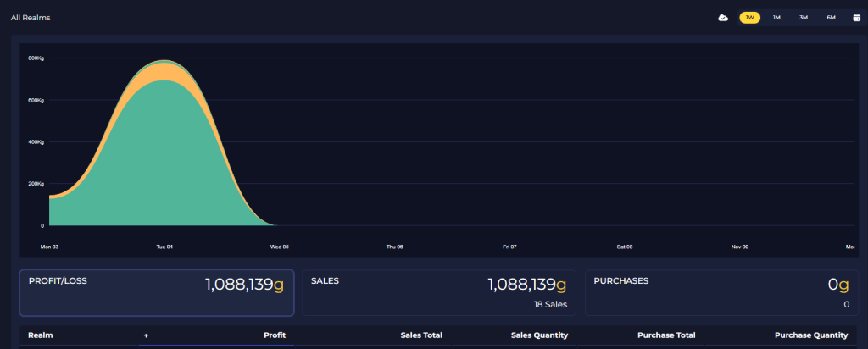The width and height of the screenshot is (868, 349).
Task: Sort table by Realm column
Action: (41, 335)
